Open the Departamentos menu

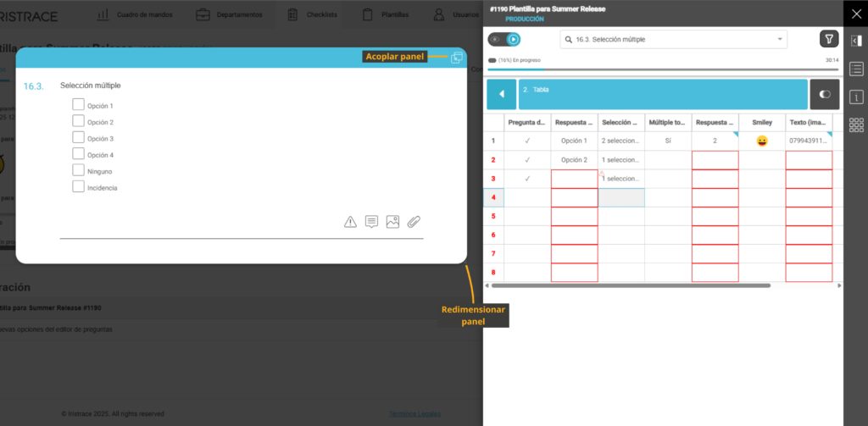228,14
